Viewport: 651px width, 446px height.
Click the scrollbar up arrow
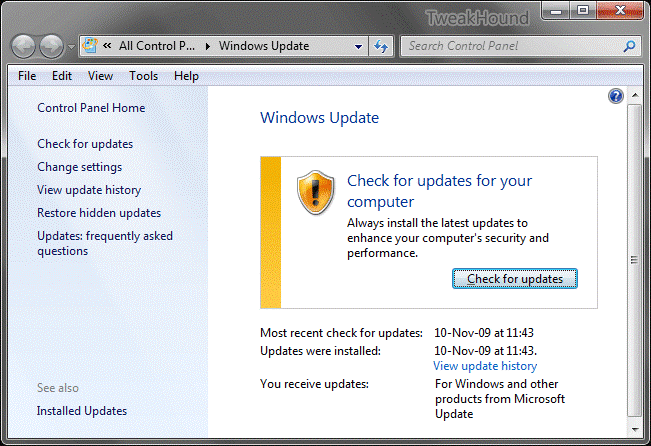(x=635, y=95)
